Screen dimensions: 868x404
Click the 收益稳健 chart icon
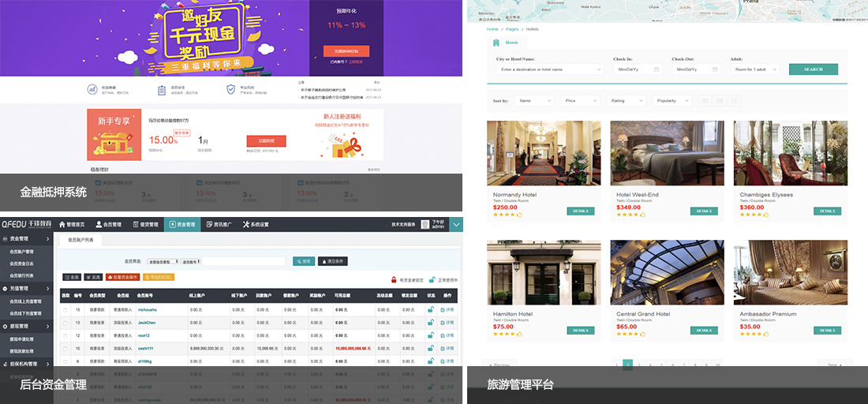pos(92,90)
